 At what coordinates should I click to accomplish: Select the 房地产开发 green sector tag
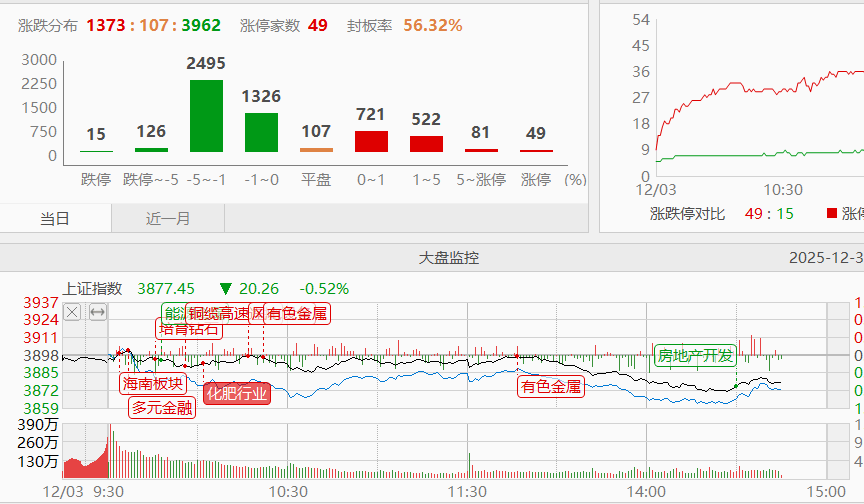pyautogui.click(x=695, y=355)
